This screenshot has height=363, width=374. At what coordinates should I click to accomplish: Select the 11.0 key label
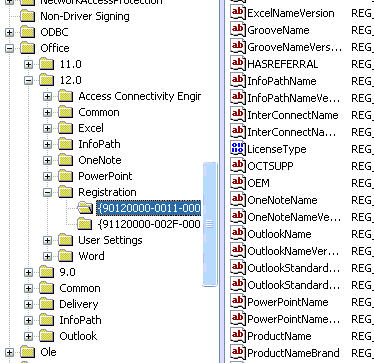point(70,64)
